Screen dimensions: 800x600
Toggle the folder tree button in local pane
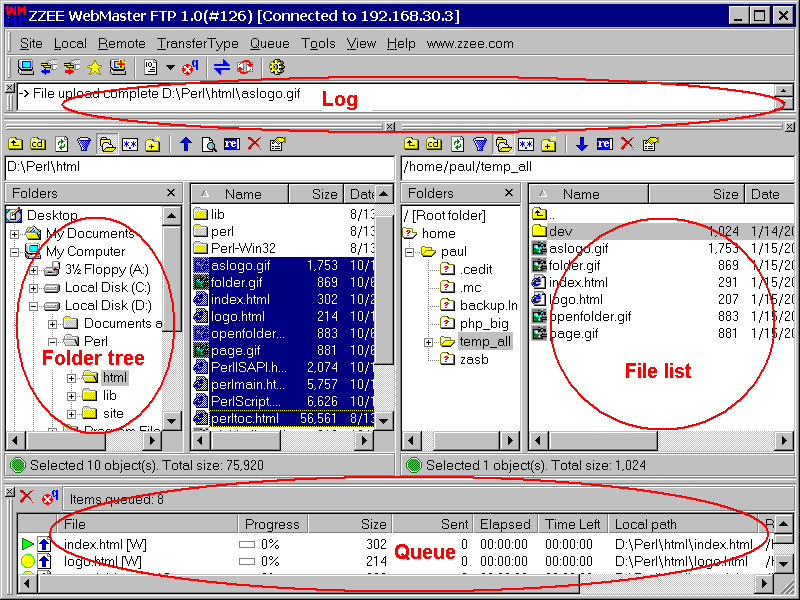[107, 144]
